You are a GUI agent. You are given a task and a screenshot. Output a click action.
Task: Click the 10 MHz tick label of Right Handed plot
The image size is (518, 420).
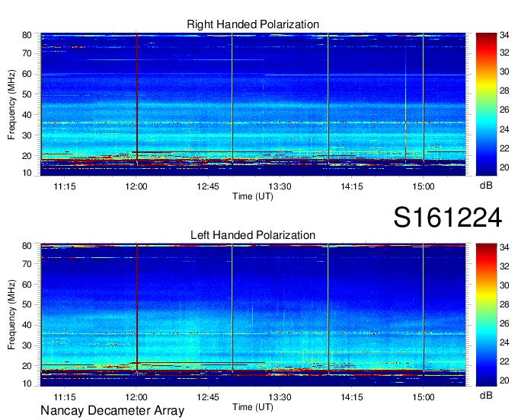pyautogui.click(x=27, y=173)
